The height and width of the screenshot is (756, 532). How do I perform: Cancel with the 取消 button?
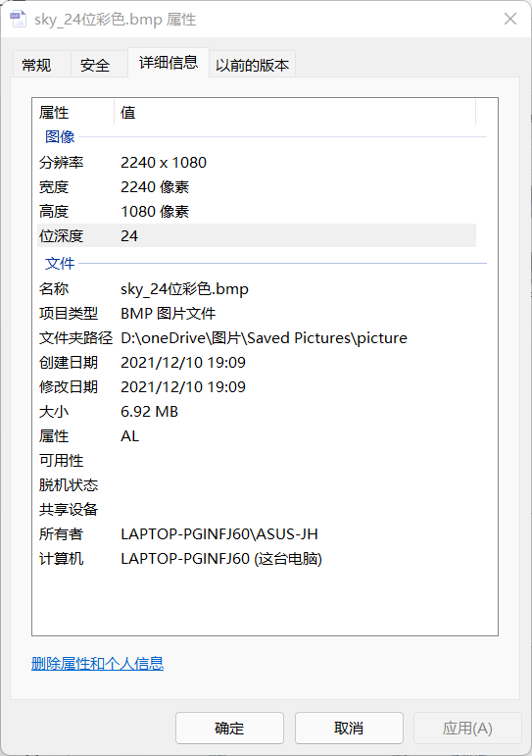pos(349,728)
